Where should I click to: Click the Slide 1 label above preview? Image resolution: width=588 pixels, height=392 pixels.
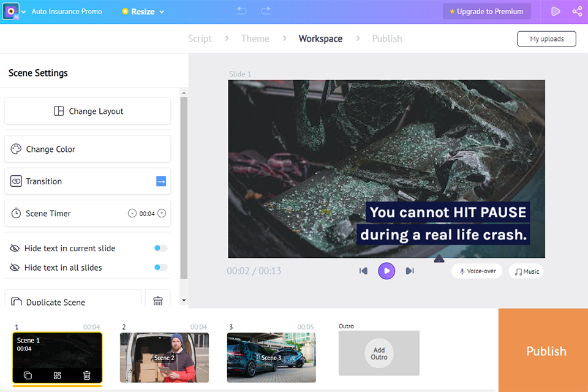[x=240, y=74]
